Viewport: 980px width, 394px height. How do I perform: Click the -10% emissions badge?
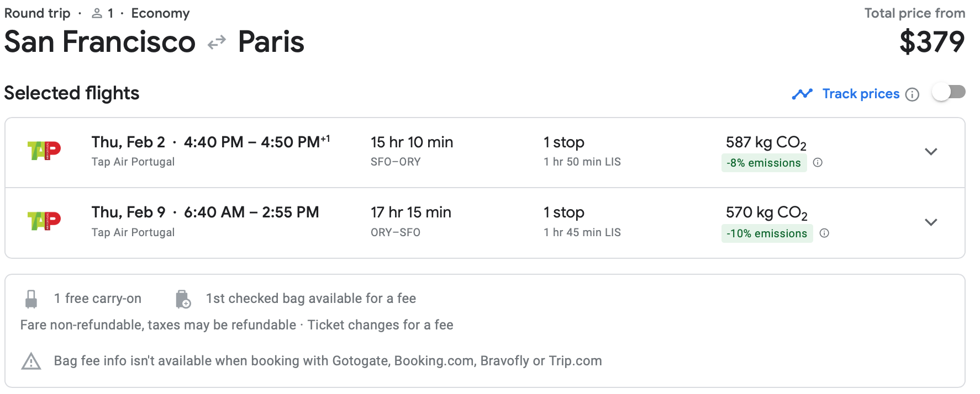[x=767, y=233]
